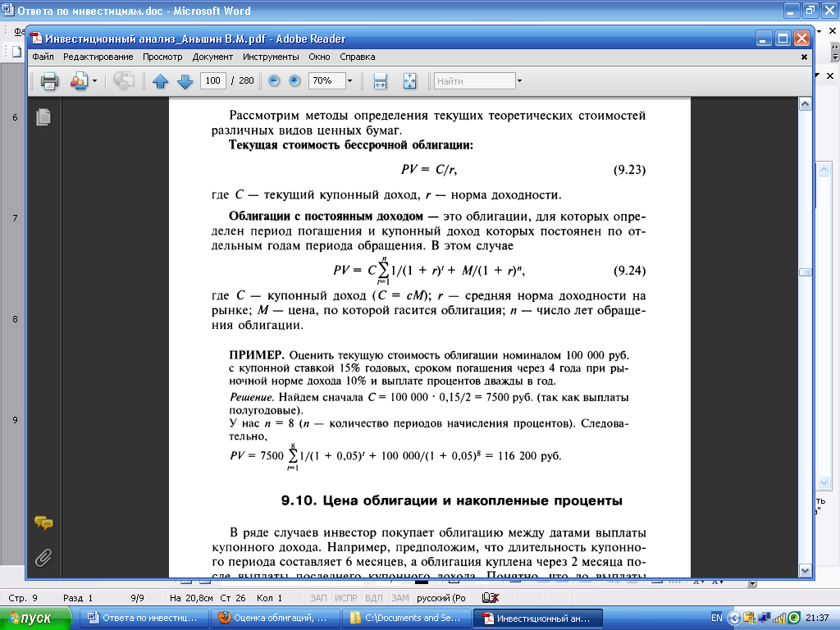
Task: Open the Найти search options dropdown
Action: pyautogui.click(x=519, y=81)
